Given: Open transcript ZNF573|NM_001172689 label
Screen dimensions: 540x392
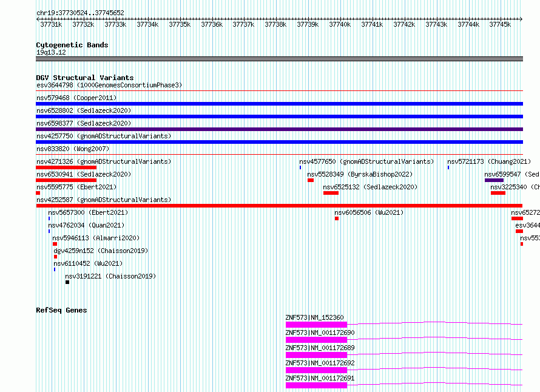Looking at the screenshot, I should click(320, 348).
